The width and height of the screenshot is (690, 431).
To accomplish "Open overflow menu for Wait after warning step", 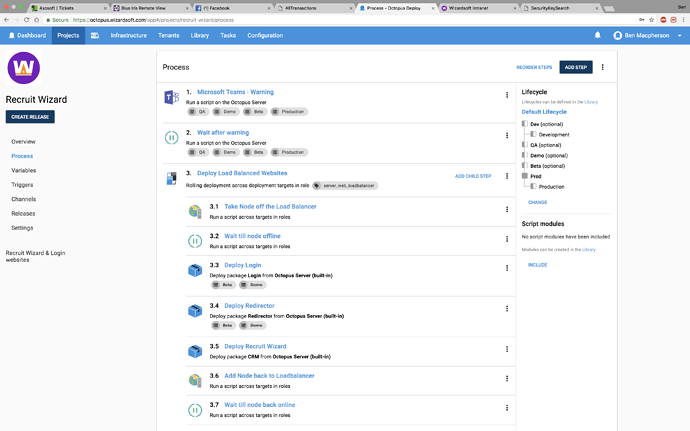I will point(507,135).
